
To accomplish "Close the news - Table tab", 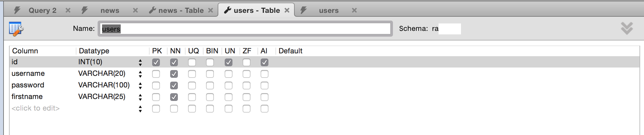I will pos(211,10).
